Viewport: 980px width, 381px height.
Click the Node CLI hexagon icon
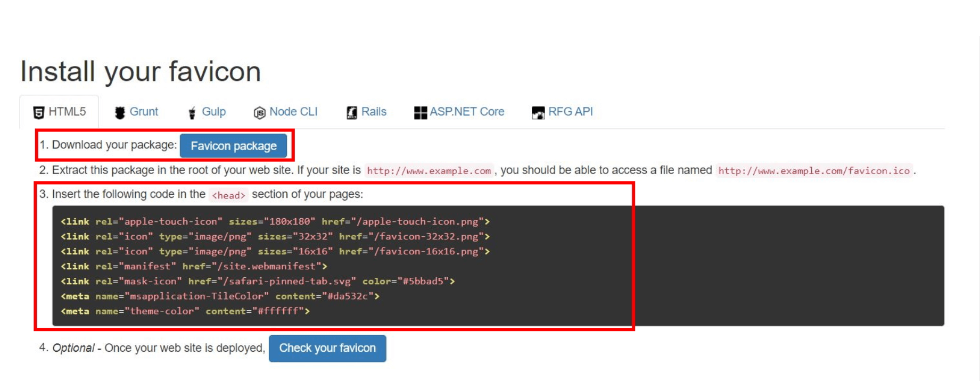click(x=259, y=112)
